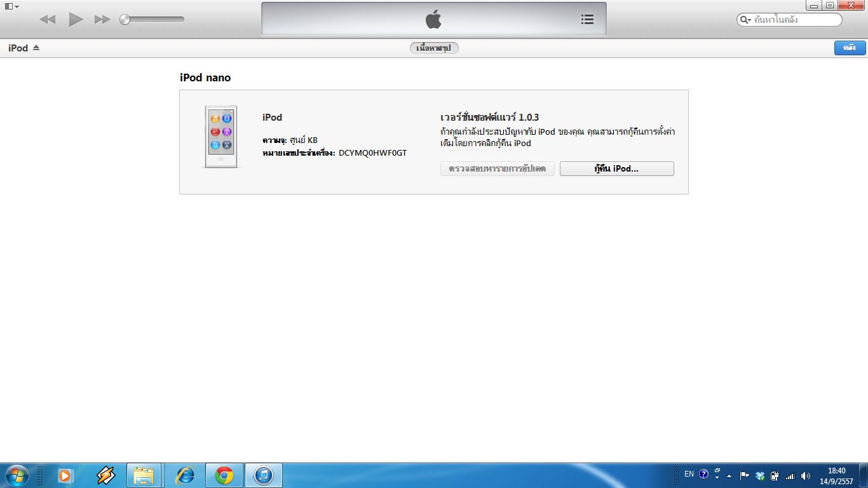Click the help question mark tray icon

point(703,474)
